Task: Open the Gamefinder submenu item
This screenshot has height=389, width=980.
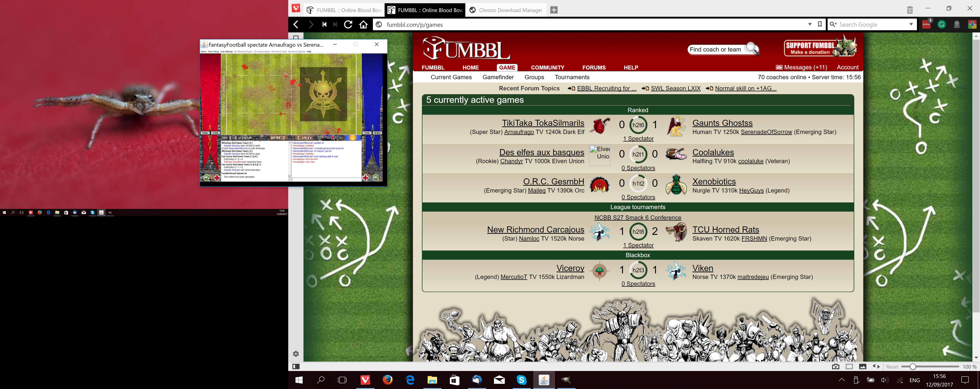Action: click(498, 77)
